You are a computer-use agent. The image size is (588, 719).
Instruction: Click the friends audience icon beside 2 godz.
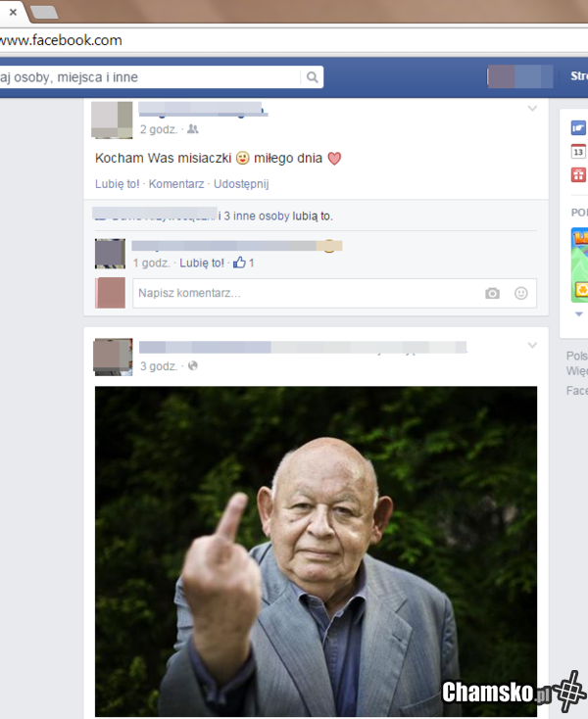click(192, 129)
